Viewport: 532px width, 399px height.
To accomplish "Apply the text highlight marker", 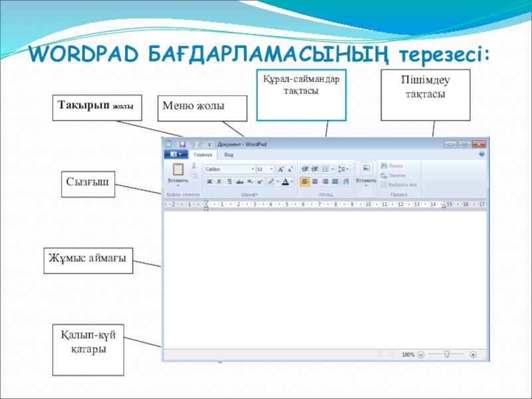I will pyautogui.click(x=271, y=182).
